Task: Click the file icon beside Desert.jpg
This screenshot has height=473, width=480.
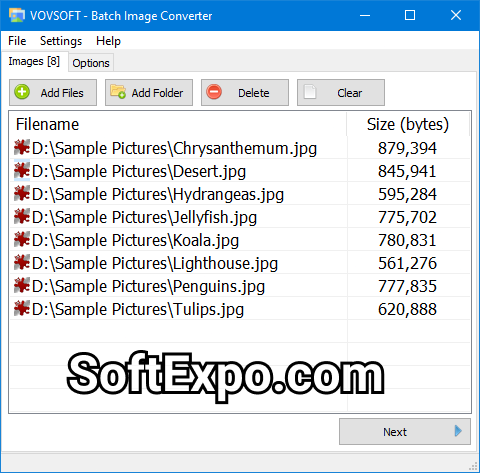Action: click(22, 171)
